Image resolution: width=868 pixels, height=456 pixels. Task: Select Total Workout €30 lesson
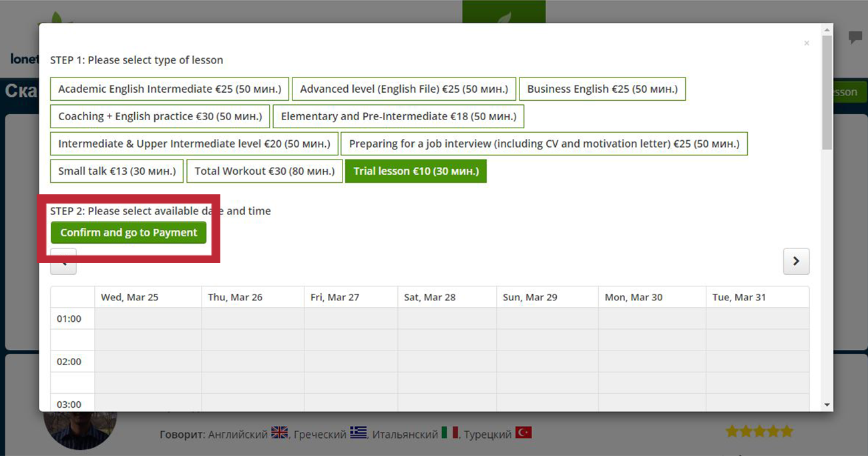(264, 171)
